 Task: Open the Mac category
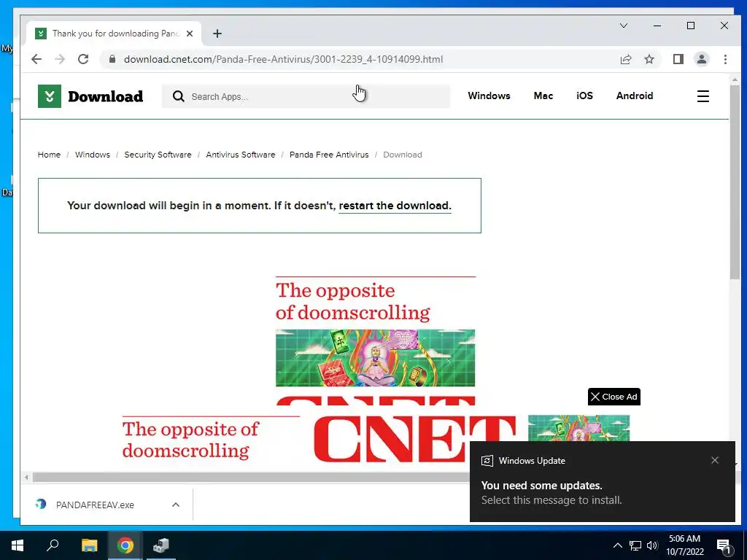(543, 96)
